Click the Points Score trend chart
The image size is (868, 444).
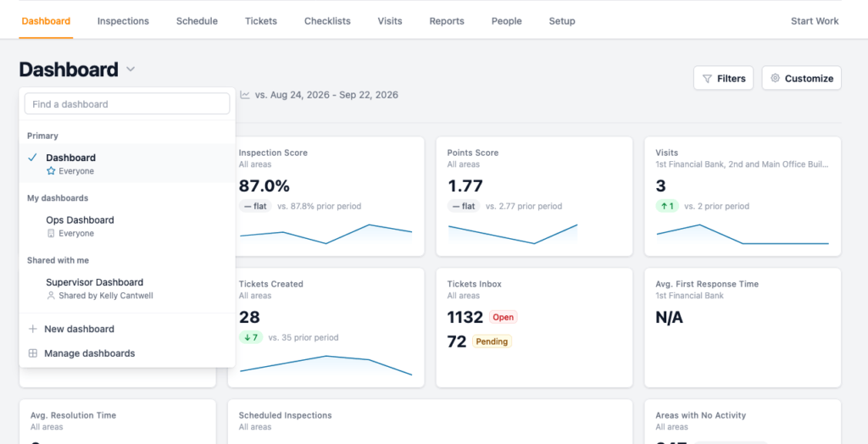(513, 234)
